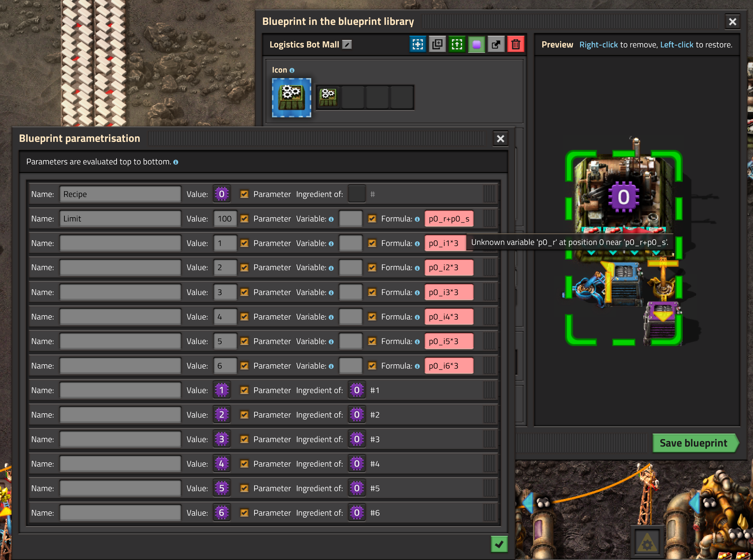The height and width of the screenshot is (560, 753).
Task: Click info icon after 'evaluated top to bottom'
Action: pyautogui.click(x=176, y=162)
